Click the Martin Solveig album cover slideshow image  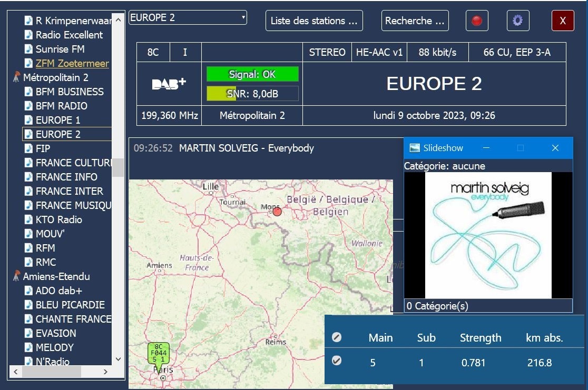point(488,235)
